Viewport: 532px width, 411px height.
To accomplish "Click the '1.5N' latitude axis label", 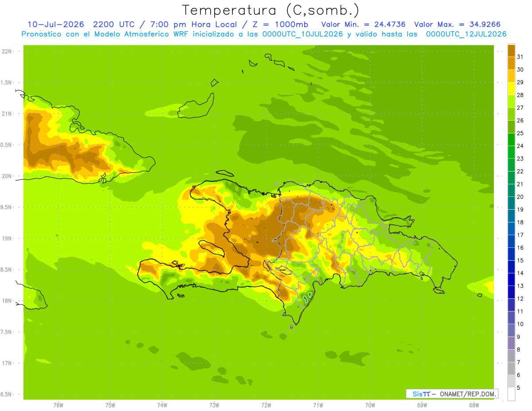I will coord(6,82).
